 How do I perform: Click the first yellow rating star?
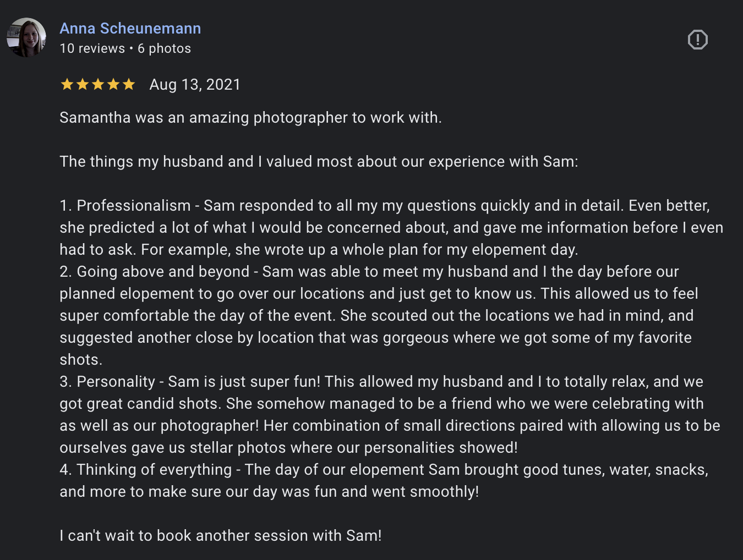67,84
